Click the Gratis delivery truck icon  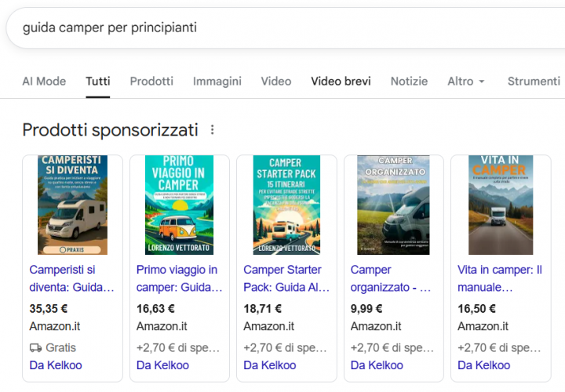35,347
